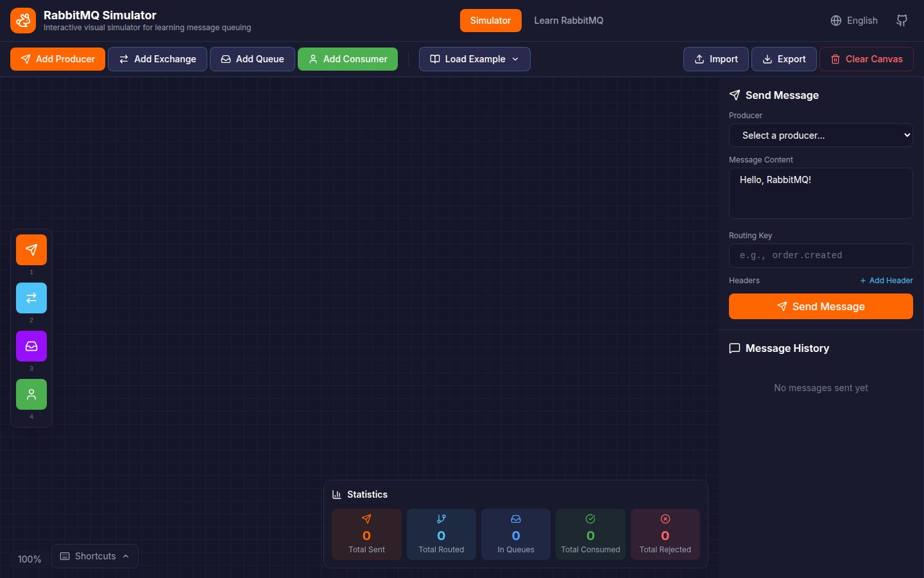Click the Total Rejected statistic card
The width and height of the screenshot is (924, 578).
pos(665,534)
